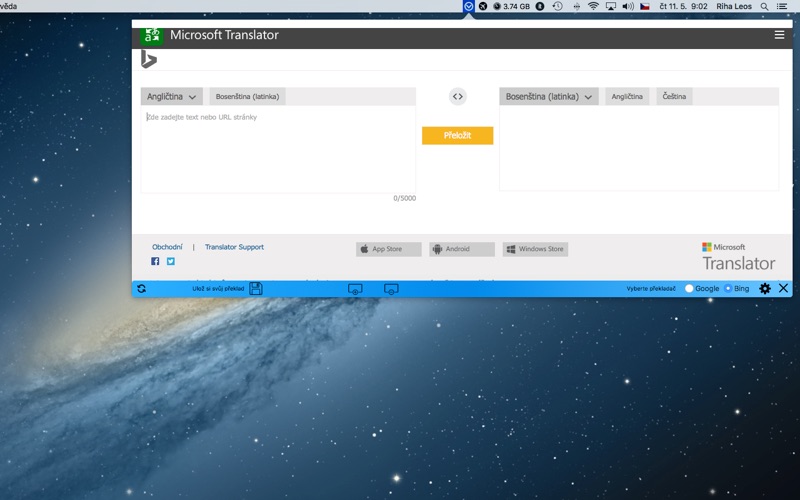The height and width of the screenshot is (500, 800).
Task: Click the 'Ulož si svůj překlad' label
Action: [x=218, y=289]
